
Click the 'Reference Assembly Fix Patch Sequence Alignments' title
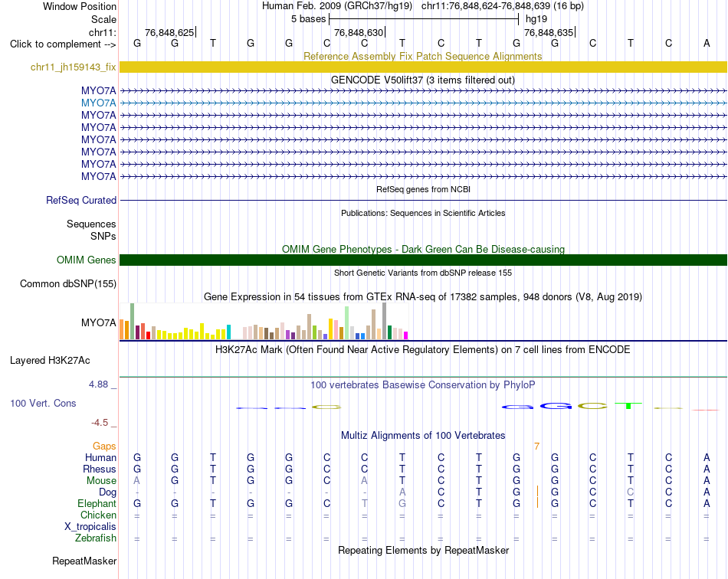point(422,56)
